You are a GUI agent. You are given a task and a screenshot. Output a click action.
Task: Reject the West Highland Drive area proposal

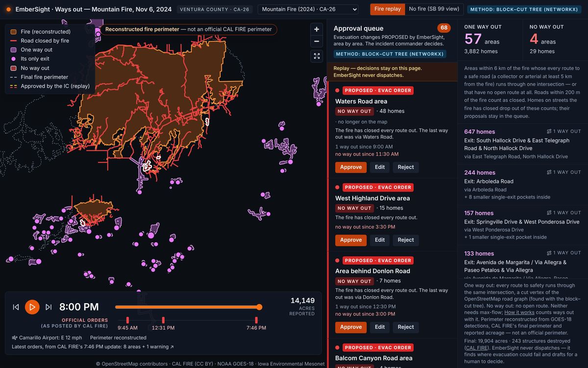click(406, 240)
